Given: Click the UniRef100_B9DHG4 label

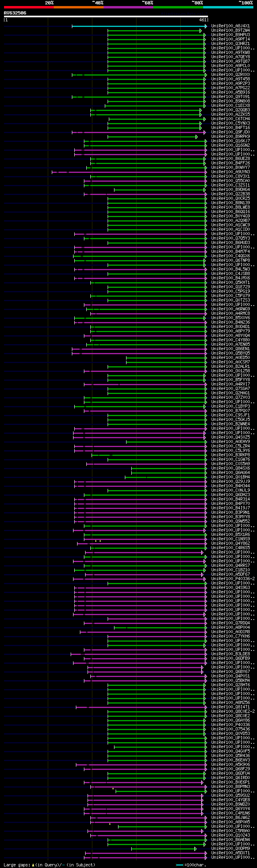Looking at the screenshot, I should pyautogui.click(x=230, y=190).
